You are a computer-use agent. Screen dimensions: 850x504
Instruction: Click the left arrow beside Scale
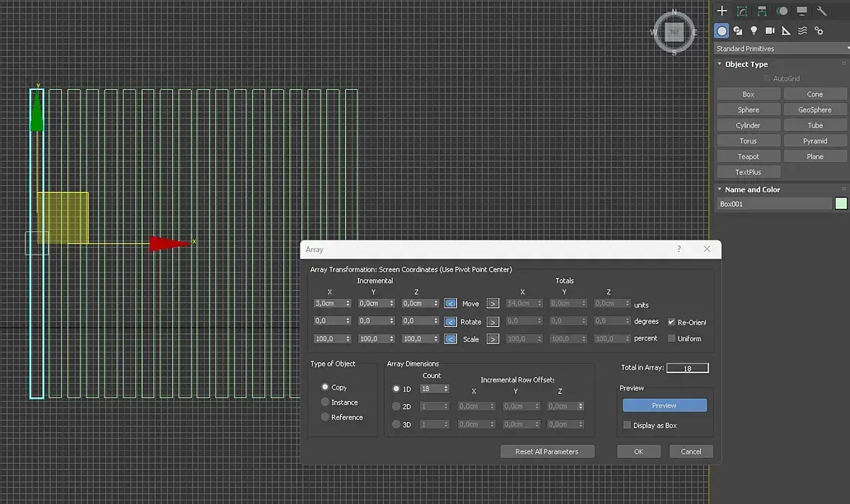pyautogui.click(x=450, y=339)
